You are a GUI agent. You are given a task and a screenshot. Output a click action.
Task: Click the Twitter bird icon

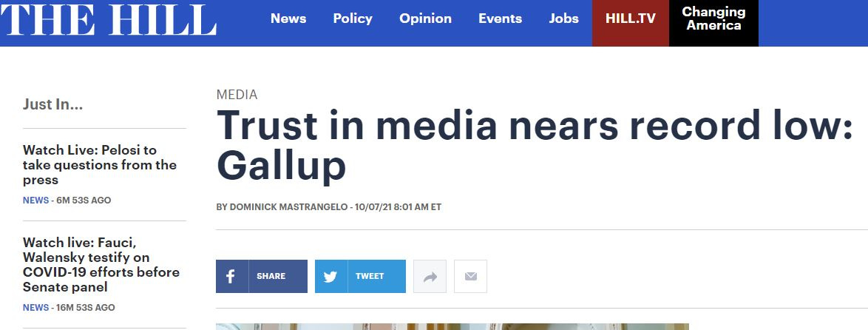pyautogui.click(x=330, y=276)
